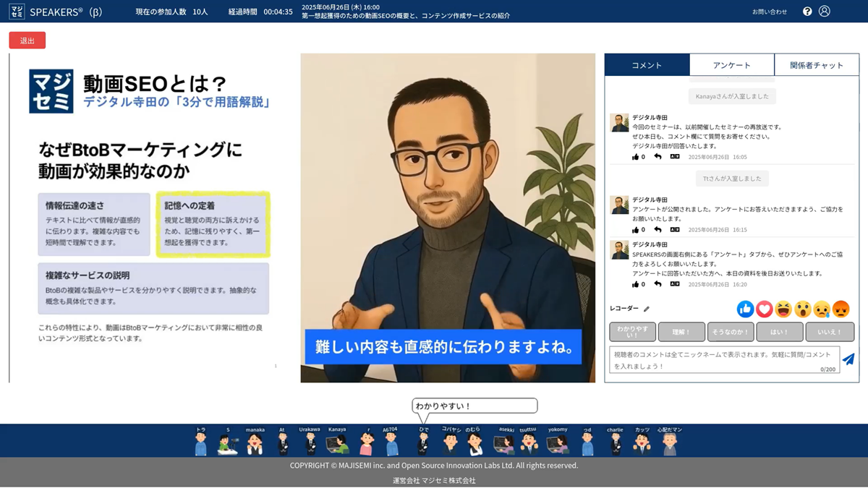Open the 関係者チャット tab
868x488 pixels.
(816, 65)
